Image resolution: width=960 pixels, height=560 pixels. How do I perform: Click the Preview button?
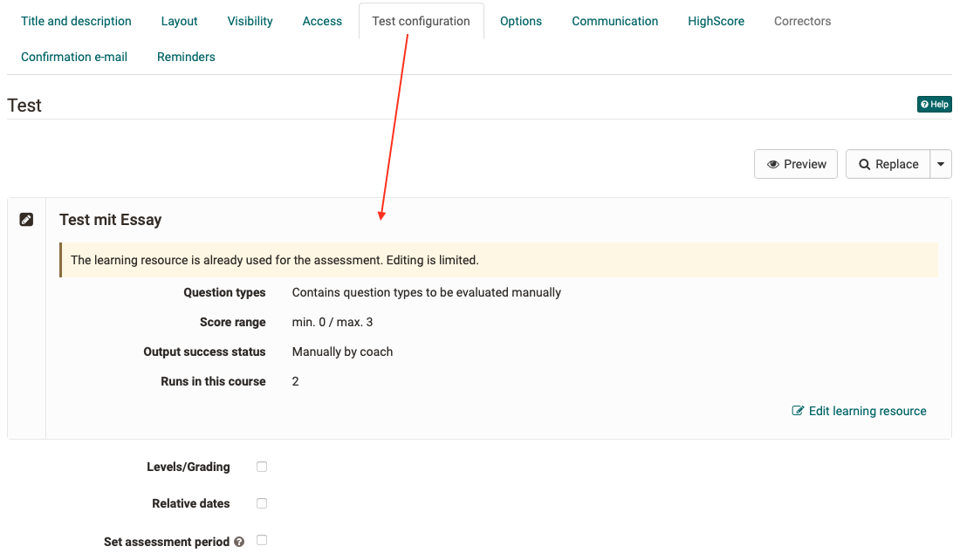click(795, 164)
